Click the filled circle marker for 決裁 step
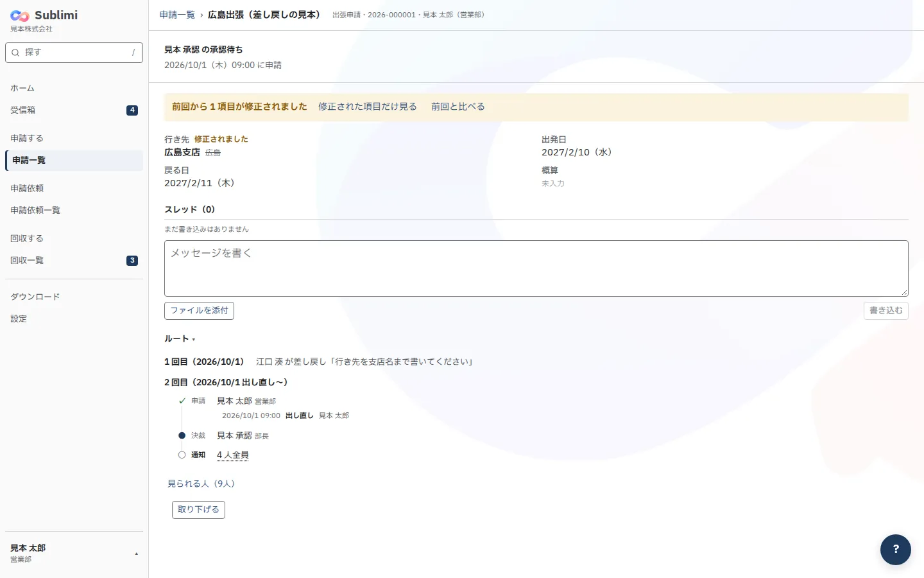This screenshot has width=924, height=578. [x=182, y=435]
